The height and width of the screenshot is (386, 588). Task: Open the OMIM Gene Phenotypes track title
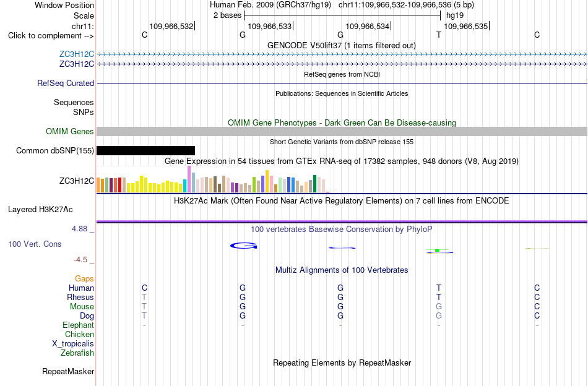coord(342,122)
